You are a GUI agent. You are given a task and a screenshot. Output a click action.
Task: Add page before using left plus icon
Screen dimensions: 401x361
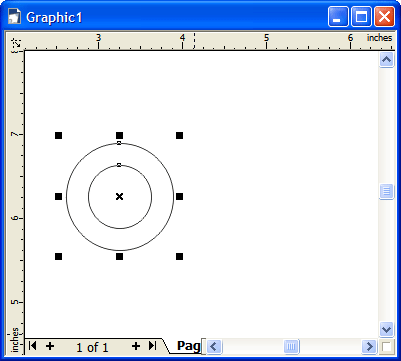pos(50,346)
